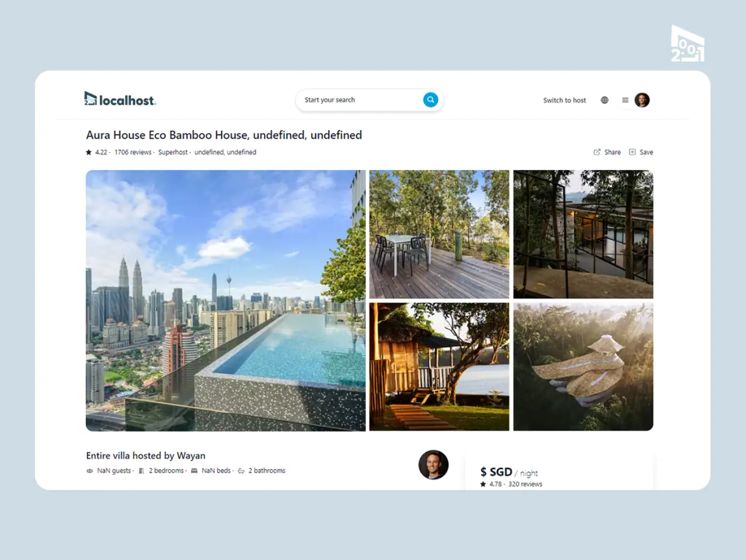Open the undefined, undefined location link
This screenshot has height=560, width=746.
click(225, 153)
